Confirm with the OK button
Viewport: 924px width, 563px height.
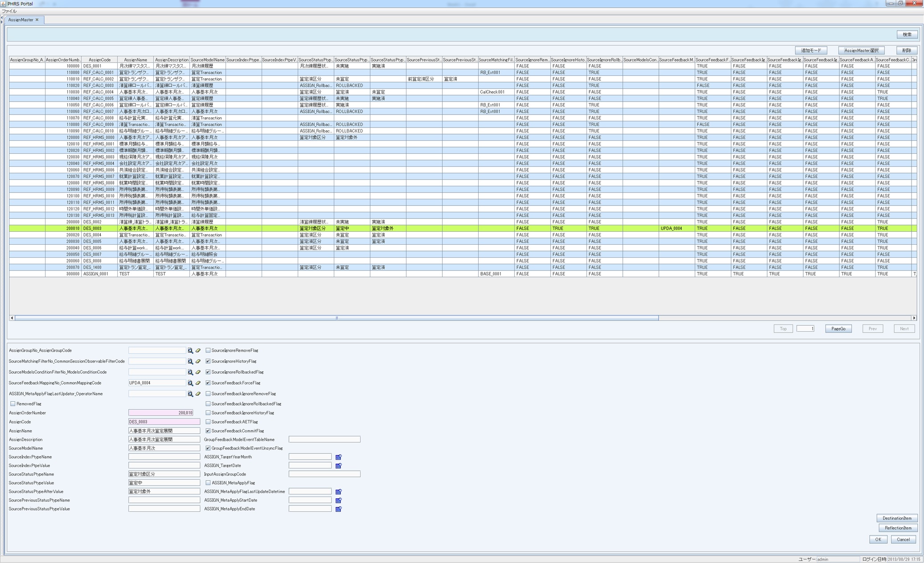coord(878,539)
